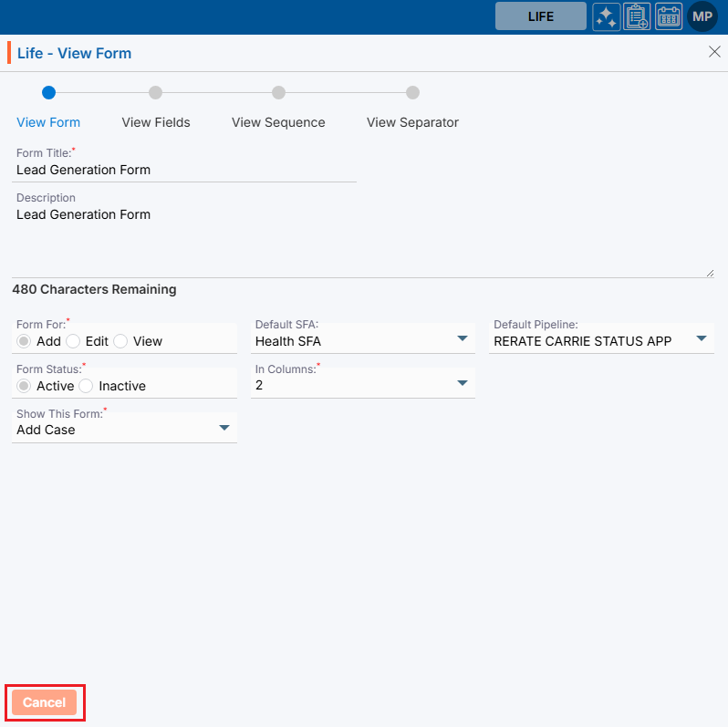Open the calendar icon in top bar
Image resolution: width=728 pixels, height=727 pixels.
point(669,16)
